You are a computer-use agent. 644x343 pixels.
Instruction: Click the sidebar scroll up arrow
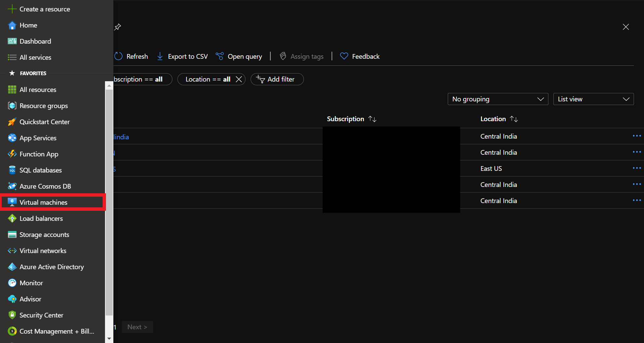point(109,86)
